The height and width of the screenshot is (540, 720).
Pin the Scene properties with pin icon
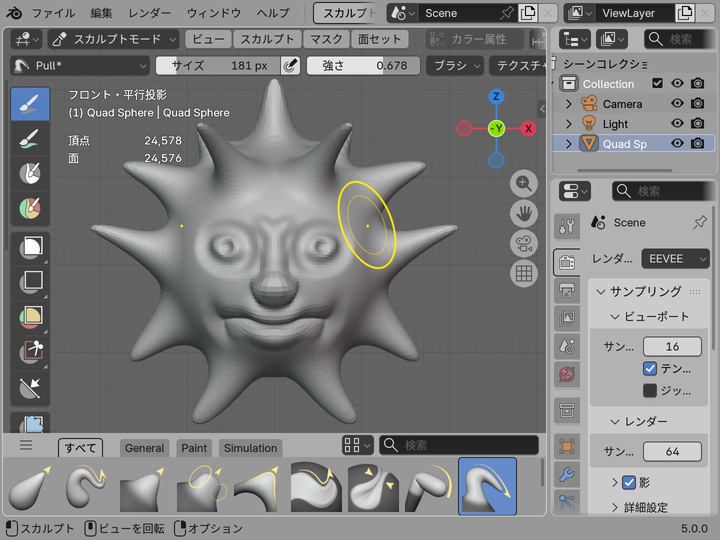[x=699, y=223]
